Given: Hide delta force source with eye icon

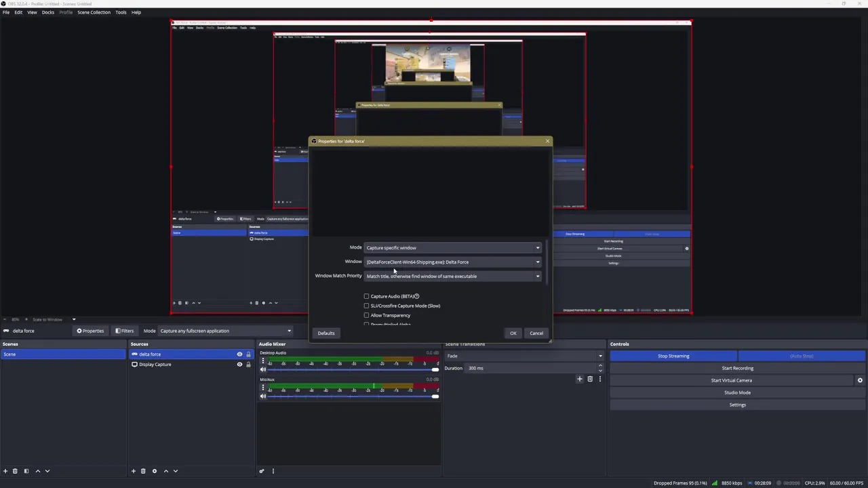Looking at the screenshot, I should point(239,354).
